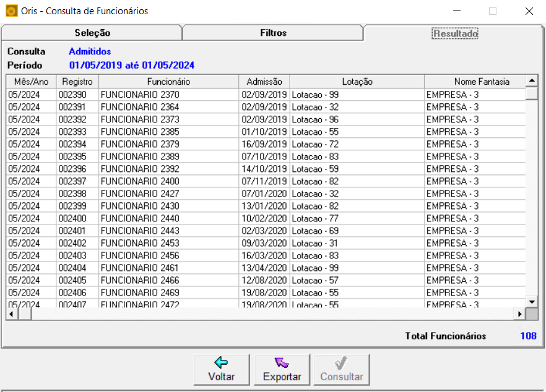Click the Funcionário column header
Viewport: 546px width, 392px height.
pyautogui.click(x=168, y=82)
